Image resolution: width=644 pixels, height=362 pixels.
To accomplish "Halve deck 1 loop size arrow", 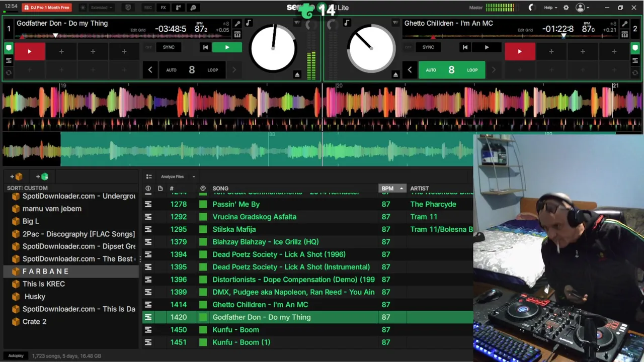I will coord(150,70).
